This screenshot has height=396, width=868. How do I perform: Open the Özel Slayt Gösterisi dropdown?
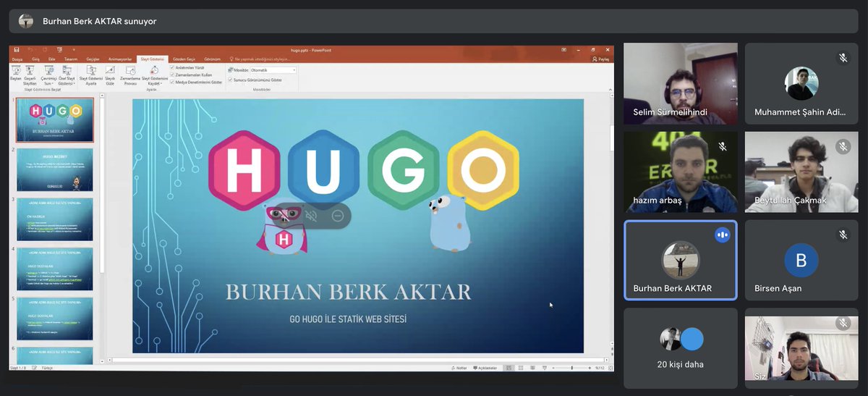click(67, 75)
